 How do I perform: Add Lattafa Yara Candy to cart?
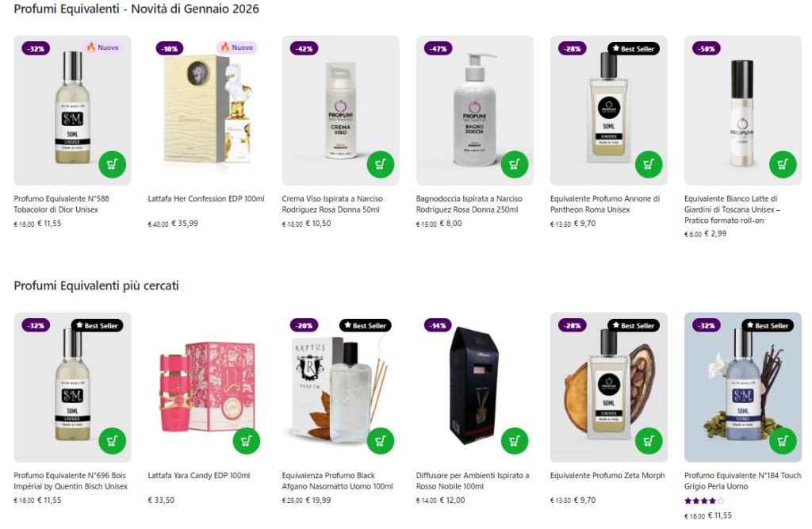click(247, 442)
